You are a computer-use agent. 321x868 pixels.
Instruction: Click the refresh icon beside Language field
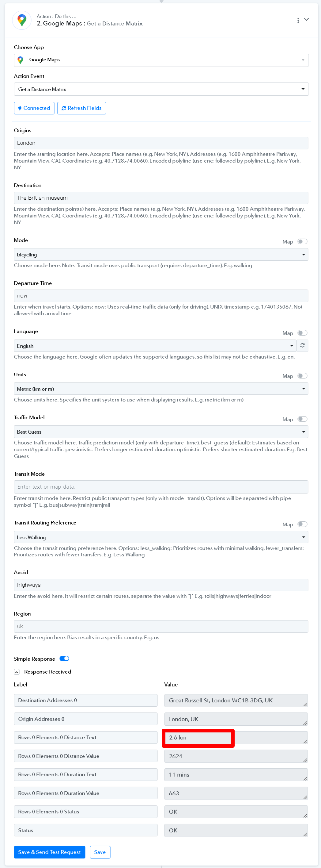click(x=302, y=345)
